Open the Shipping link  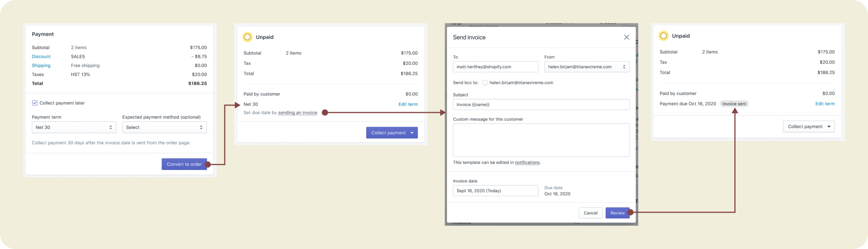click(41, 65)
